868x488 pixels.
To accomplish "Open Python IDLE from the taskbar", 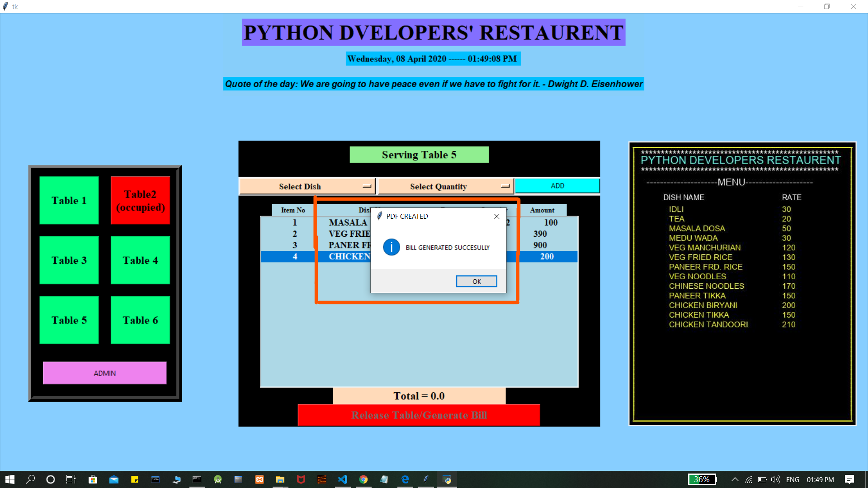I will 425,480.
